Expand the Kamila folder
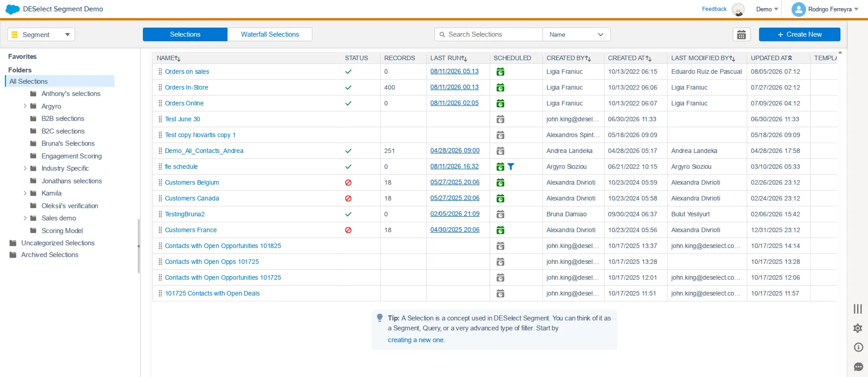 (x=25, y=193)
